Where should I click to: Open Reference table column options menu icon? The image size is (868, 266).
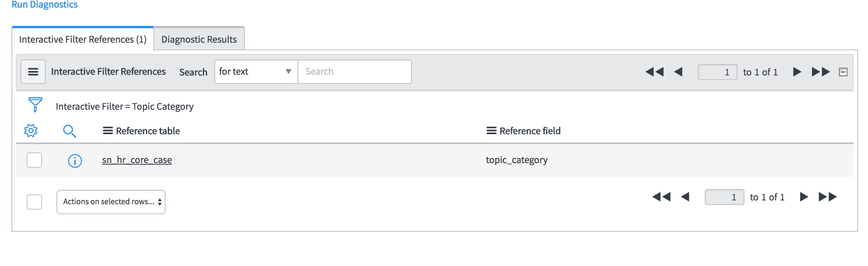108,131
